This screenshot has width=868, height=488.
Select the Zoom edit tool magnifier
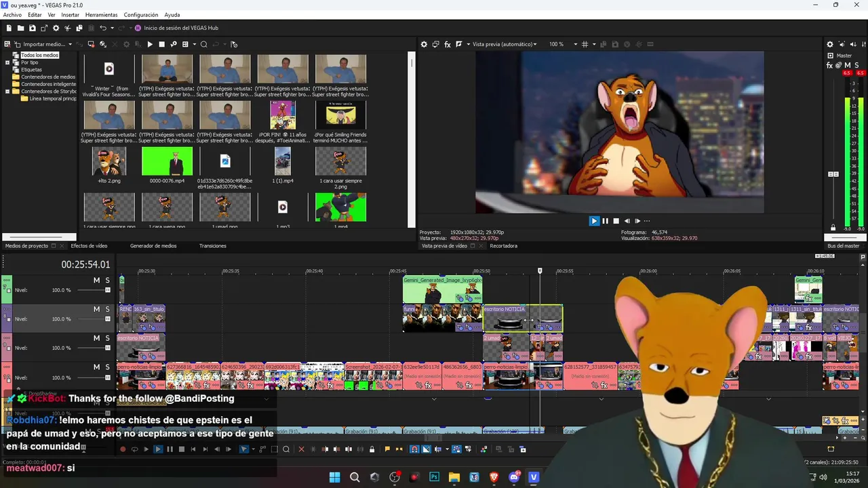(x=286, y=449)
